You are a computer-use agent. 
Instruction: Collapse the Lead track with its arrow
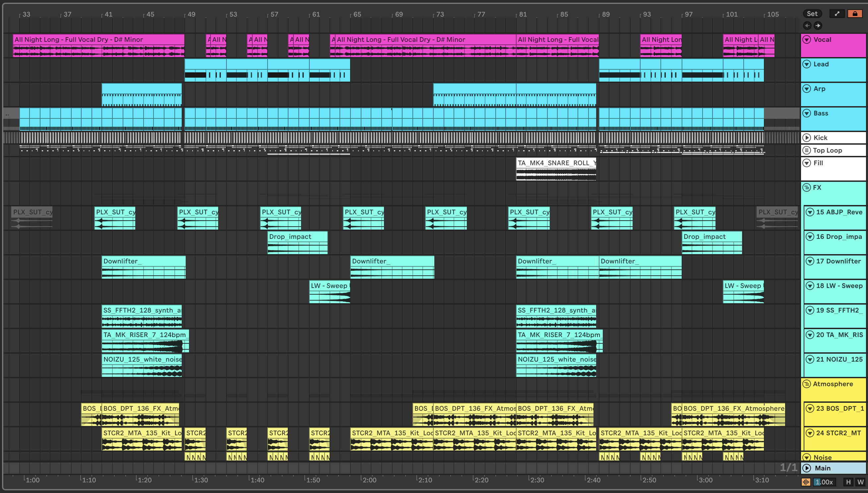pos(807,64)
